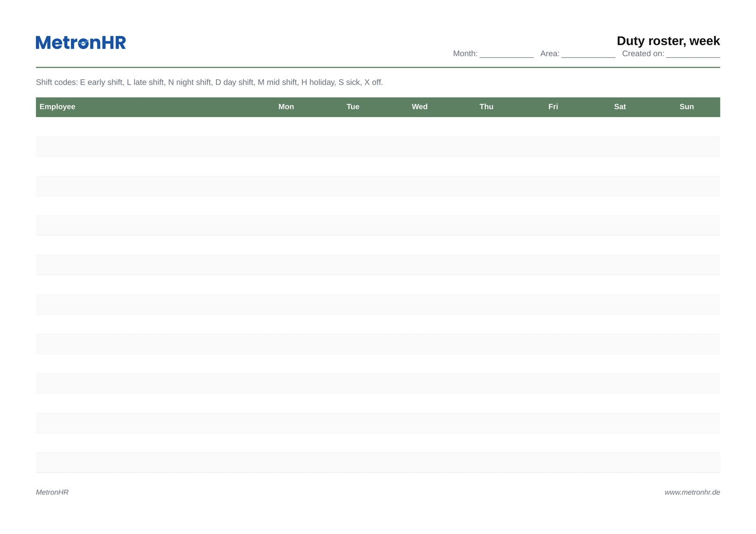The width and height of the screenshot is (756, 534).
Task: Click the Mon column header
Action: tap(286, 107)
